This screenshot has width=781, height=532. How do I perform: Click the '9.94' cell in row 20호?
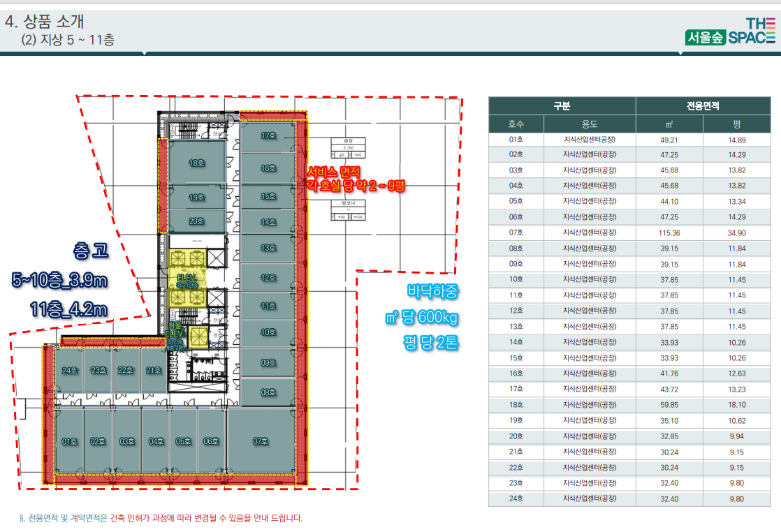(x=737, y=436)
